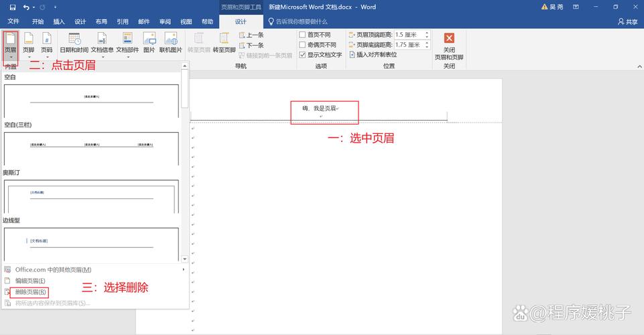Toggle 首页不同 checkbox
The image size is (644, 335).
tap(302, 35)
